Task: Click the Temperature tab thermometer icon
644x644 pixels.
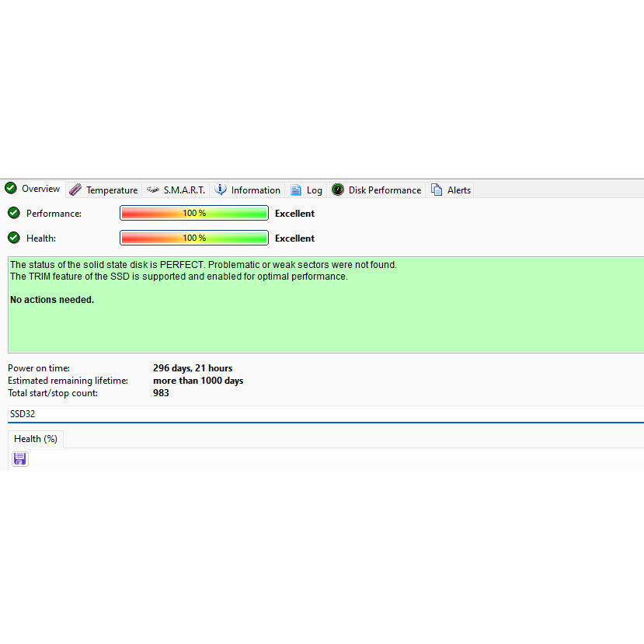Action: tap(75, 190)
